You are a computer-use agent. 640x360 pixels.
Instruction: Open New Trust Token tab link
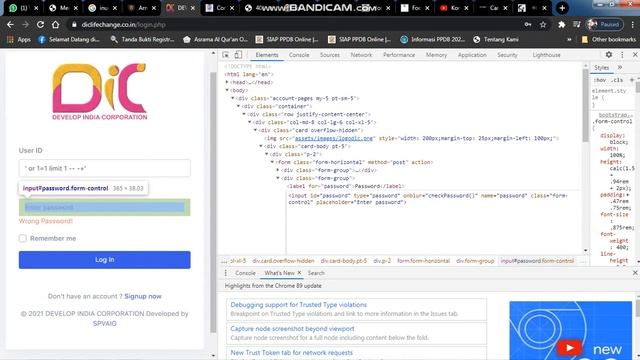click(291, 352)
